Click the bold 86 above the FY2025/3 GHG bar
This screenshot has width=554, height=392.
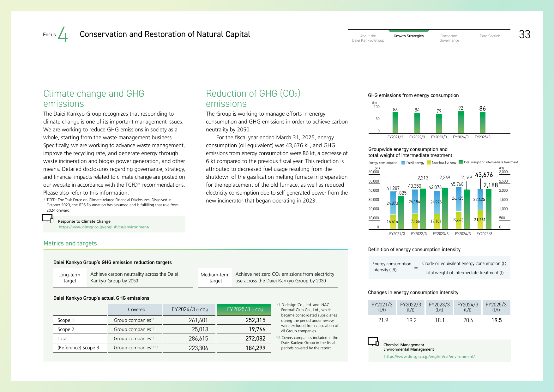tap(482, 108)
